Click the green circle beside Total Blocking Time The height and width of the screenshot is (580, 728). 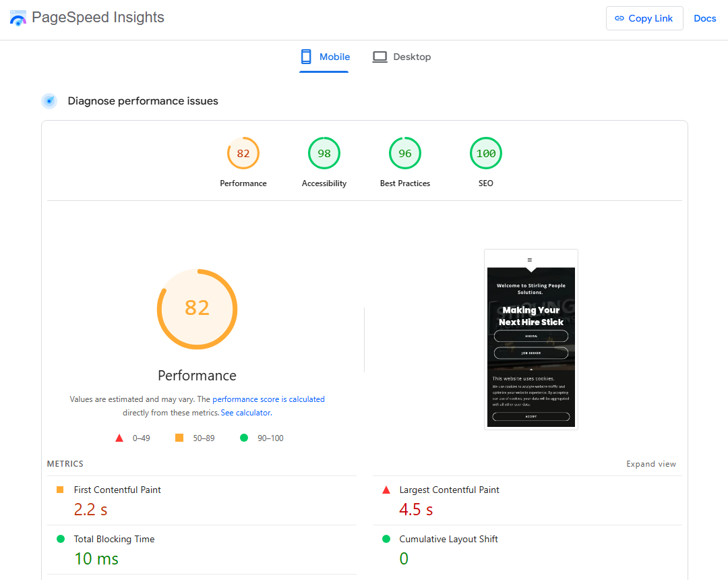click(61, 540)
